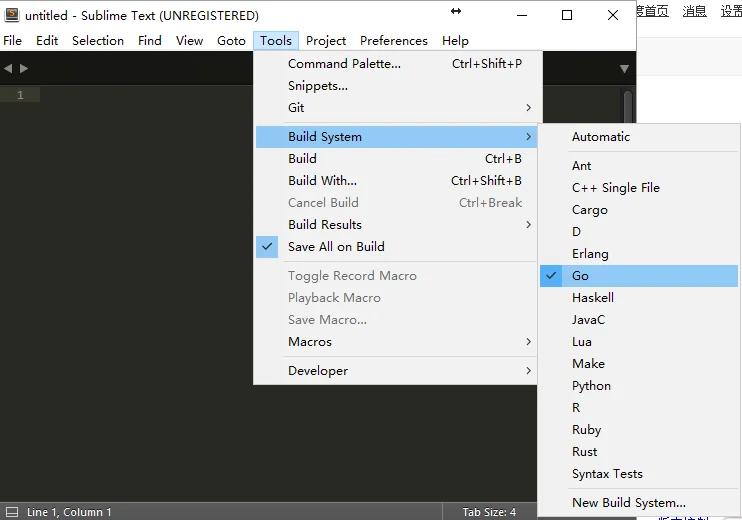Click the editor vertical scrollbar

[x=628, y=106]
